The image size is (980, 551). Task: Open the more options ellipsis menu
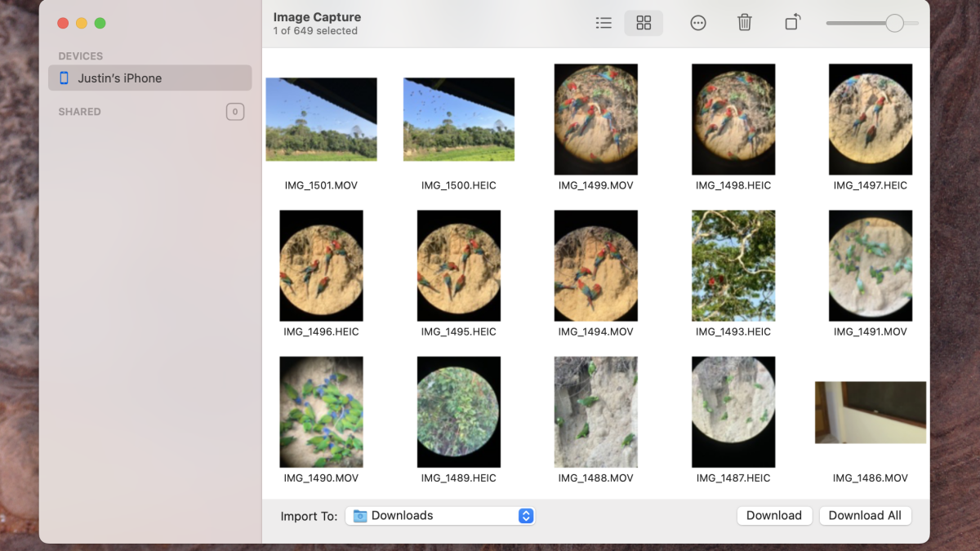[698, 23]
